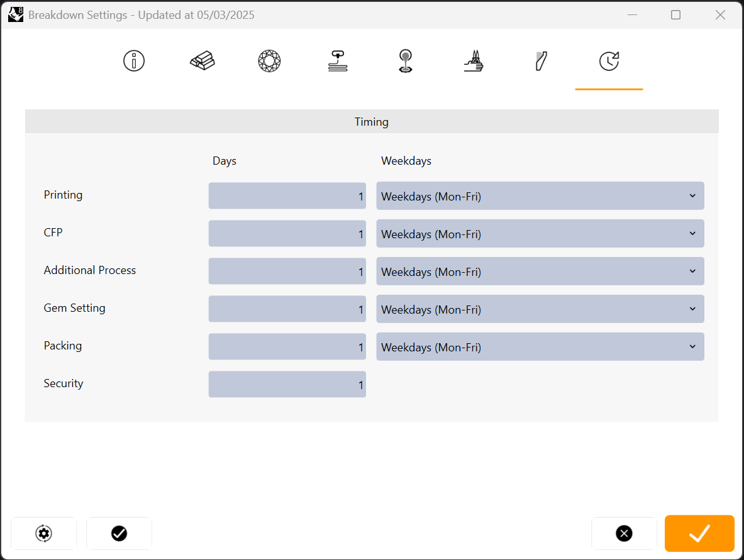Click the Security row label

(x=64, y=383)
